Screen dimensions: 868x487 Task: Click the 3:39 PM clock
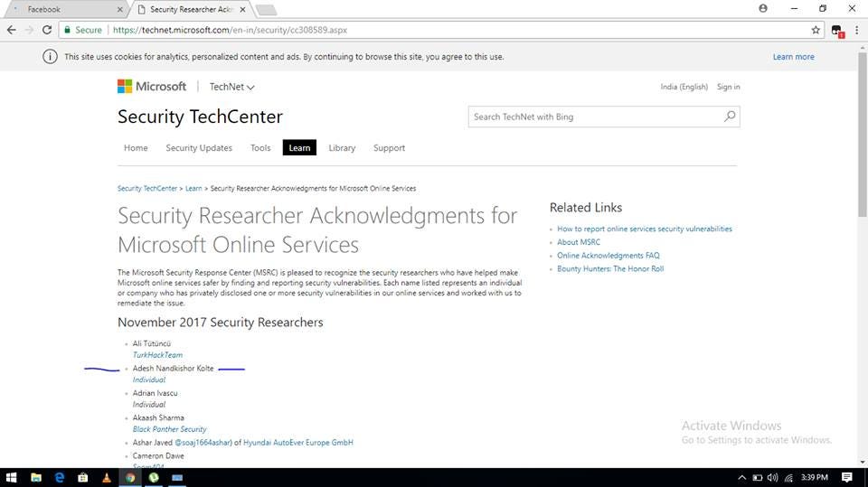pyautogui.click(x=815, y=478)
